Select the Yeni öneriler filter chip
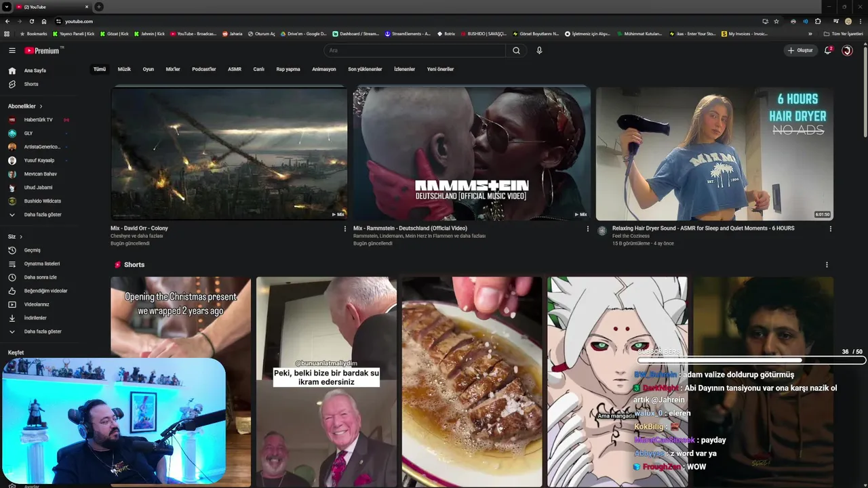This screenshot has width=868, height=488. [440, 69]
